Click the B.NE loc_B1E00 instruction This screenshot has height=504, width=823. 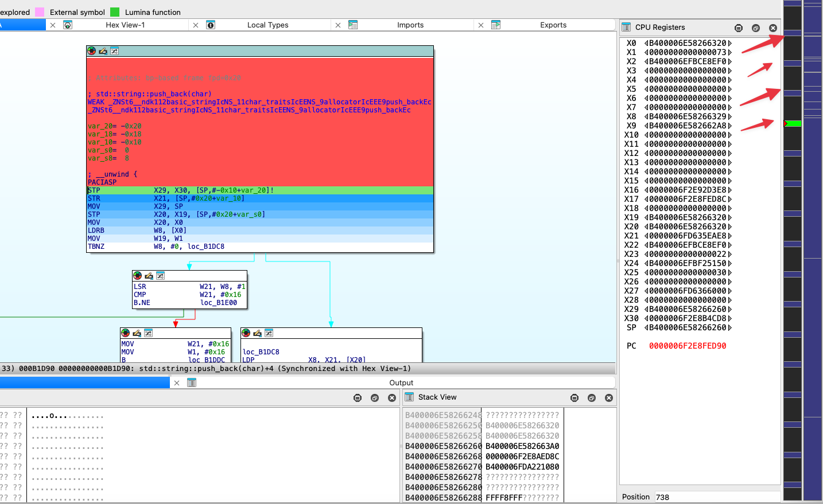[185, 303]
